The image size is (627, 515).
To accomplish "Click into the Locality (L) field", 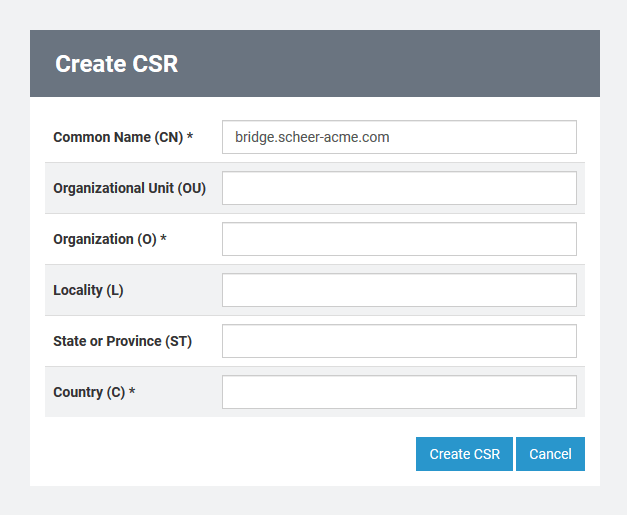I will pyautogui.click(x=399, y=290).
